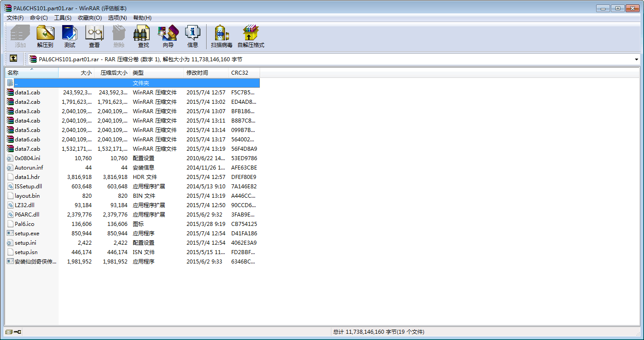Image resolution: width=644 pixels, height=340 pixels.
Task: Open the 命令(C) menu
Action: (x=39, y=18)
